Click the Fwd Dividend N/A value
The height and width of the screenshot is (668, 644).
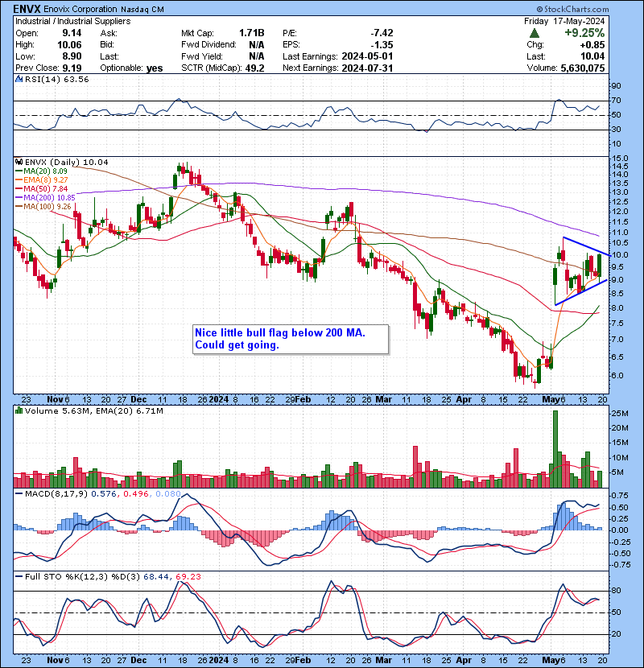click(257, 45)
